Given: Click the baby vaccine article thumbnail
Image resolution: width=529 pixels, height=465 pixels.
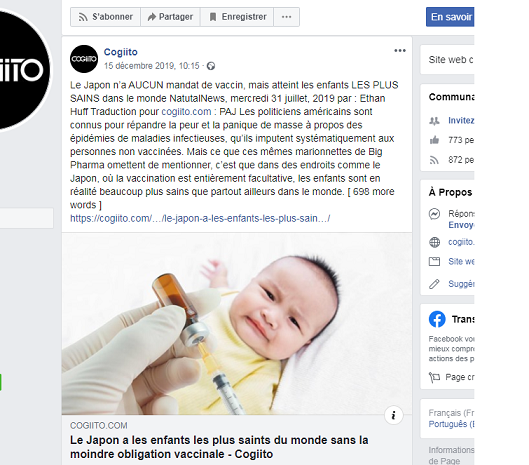Looking at the screenshot, I should (237, 324).
